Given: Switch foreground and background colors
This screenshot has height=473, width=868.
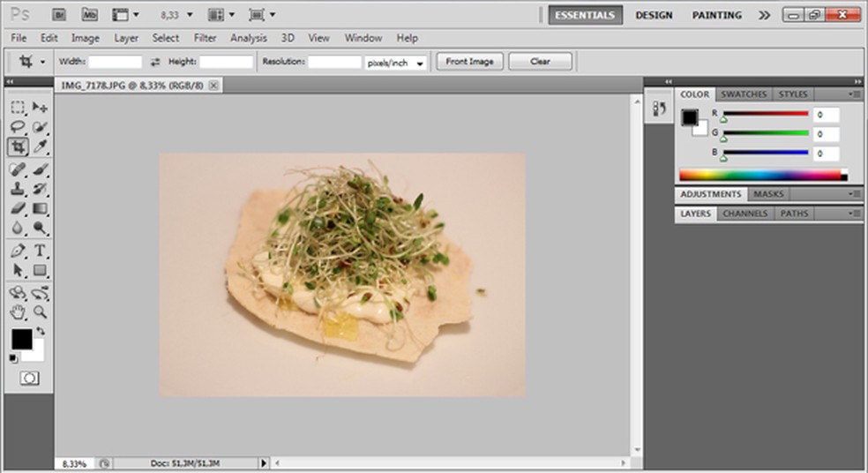Looking at the screenshot, I should click(x=40, y=331).
